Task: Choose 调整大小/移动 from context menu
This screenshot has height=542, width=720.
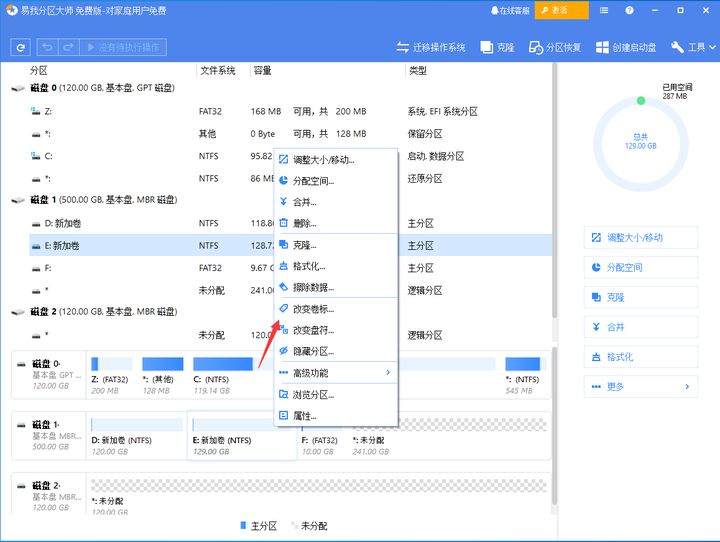Action: 336,159
